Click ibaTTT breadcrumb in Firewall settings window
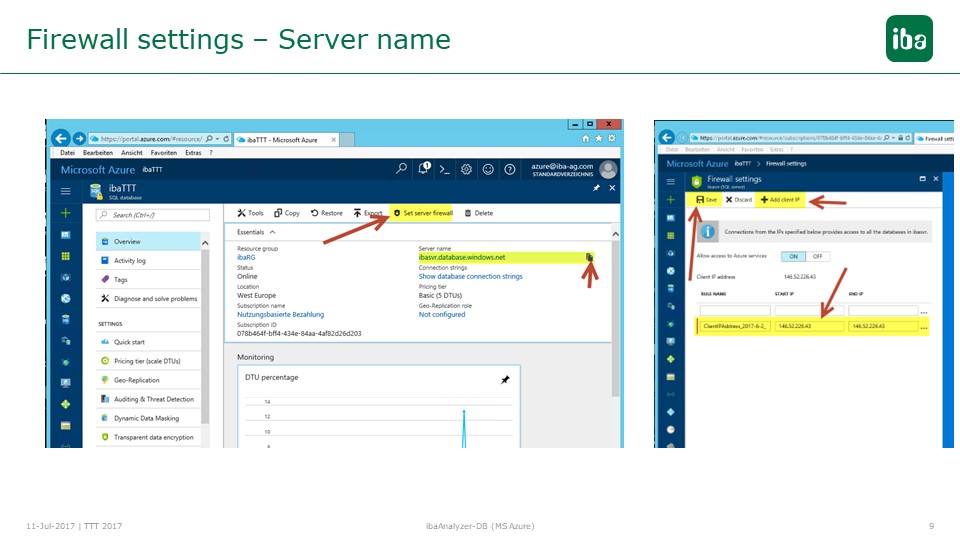This screenshot has height=540, width=960. [742, 163]
